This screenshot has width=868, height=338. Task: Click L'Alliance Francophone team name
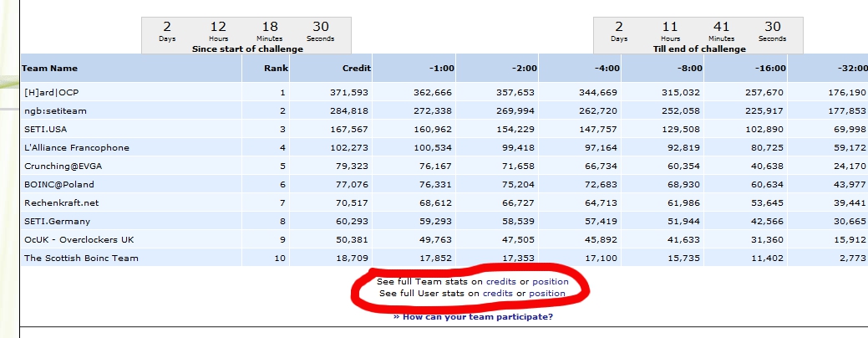[x=77, y=147]
